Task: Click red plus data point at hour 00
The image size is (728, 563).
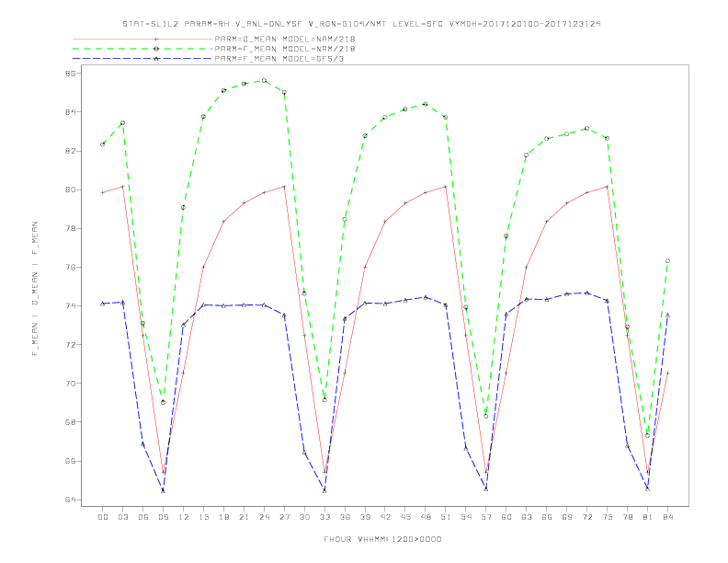Action: [103, 192]
